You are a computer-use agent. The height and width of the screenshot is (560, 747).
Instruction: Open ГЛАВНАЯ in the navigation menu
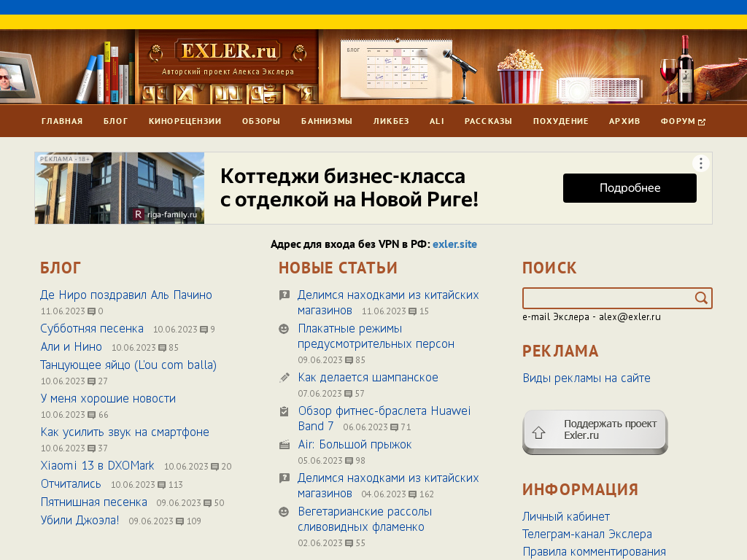(62, 122)
